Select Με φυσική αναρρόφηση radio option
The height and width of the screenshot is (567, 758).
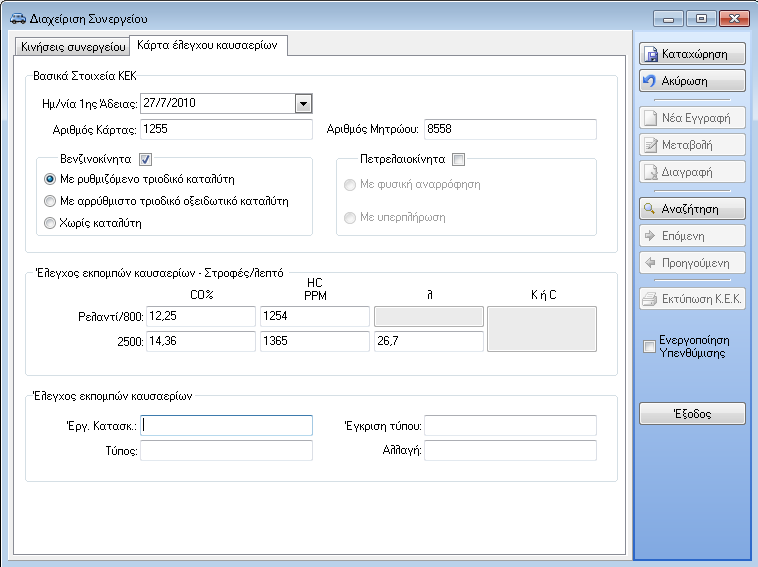coord(350,185)
